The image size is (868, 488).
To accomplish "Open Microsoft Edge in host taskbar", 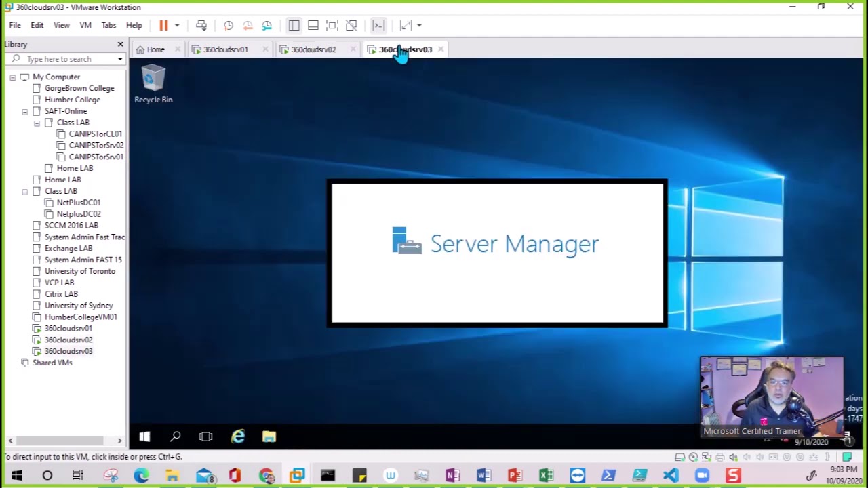I will coord(141,476).
